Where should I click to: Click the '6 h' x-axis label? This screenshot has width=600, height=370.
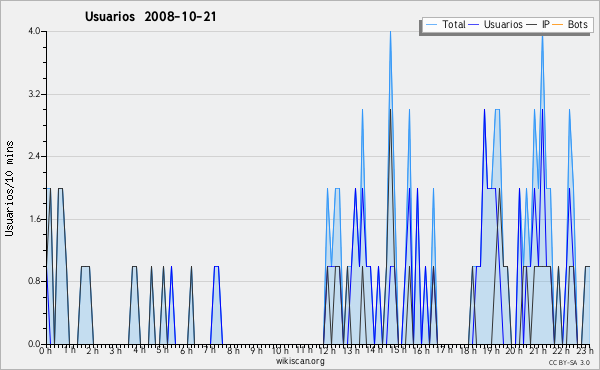[186, 350]
